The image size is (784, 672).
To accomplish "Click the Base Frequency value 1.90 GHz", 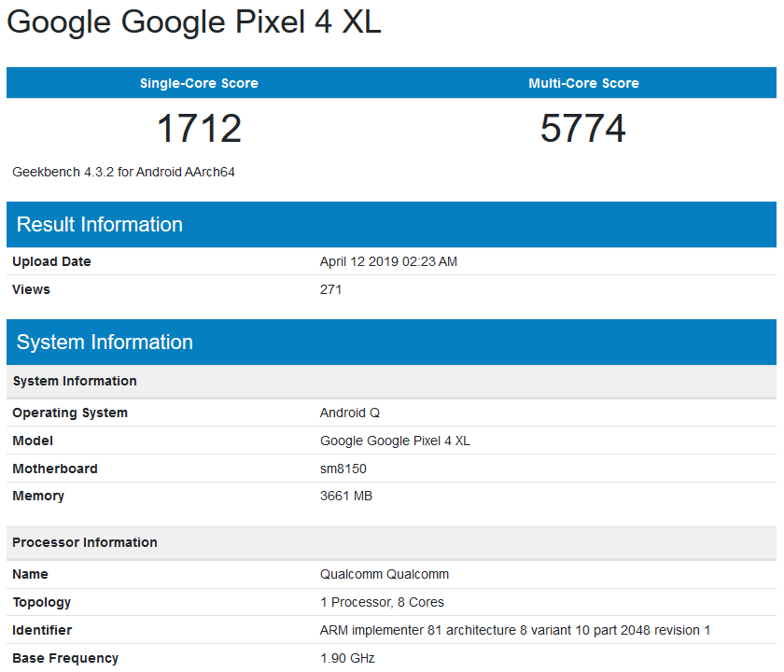I will [347, 658].
